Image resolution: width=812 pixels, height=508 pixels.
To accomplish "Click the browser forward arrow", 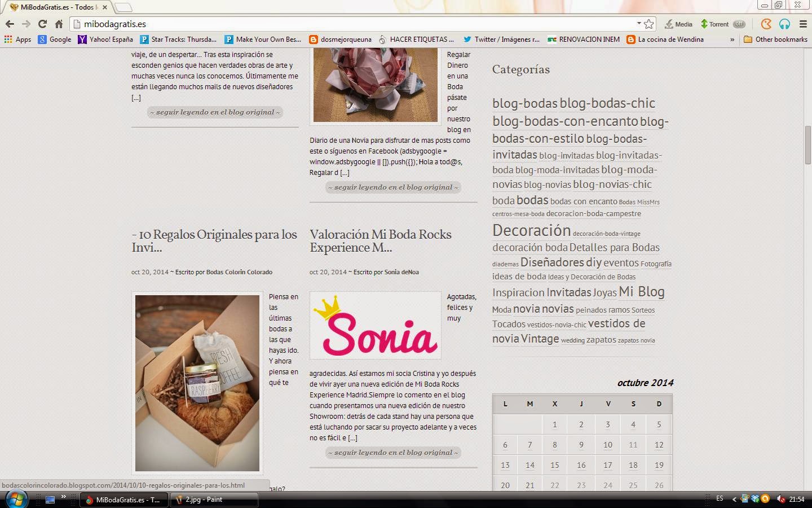I will [x=26, y=24].
